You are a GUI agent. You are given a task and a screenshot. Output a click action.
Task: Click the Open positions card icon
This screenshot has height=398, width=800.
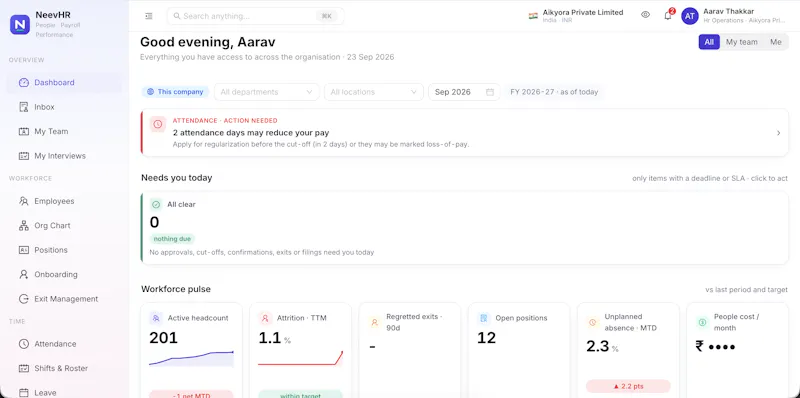click(x=483, y=318)
